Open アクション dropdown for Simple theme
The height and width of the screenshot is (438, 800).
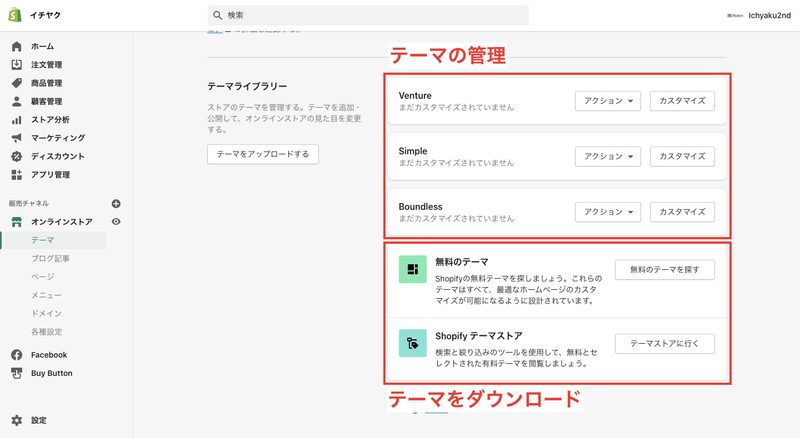(608, 156)
